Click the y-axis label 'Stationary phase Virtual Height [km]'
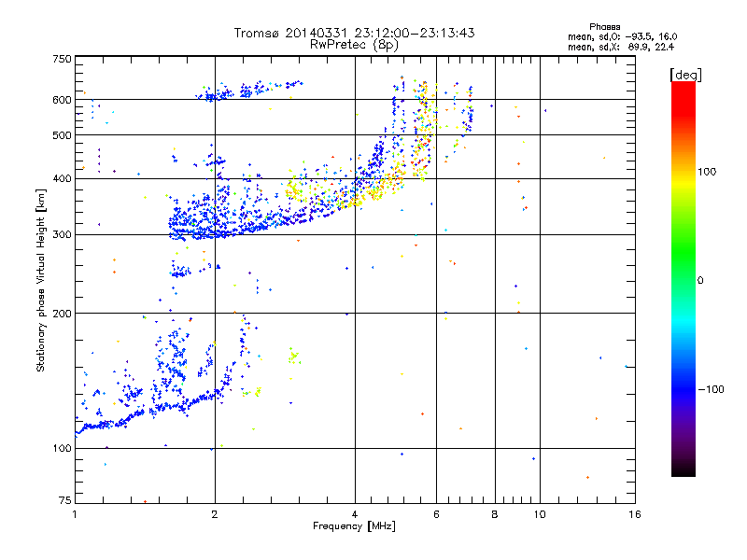Screen dimensions: 747x560 tap(40, 281)
